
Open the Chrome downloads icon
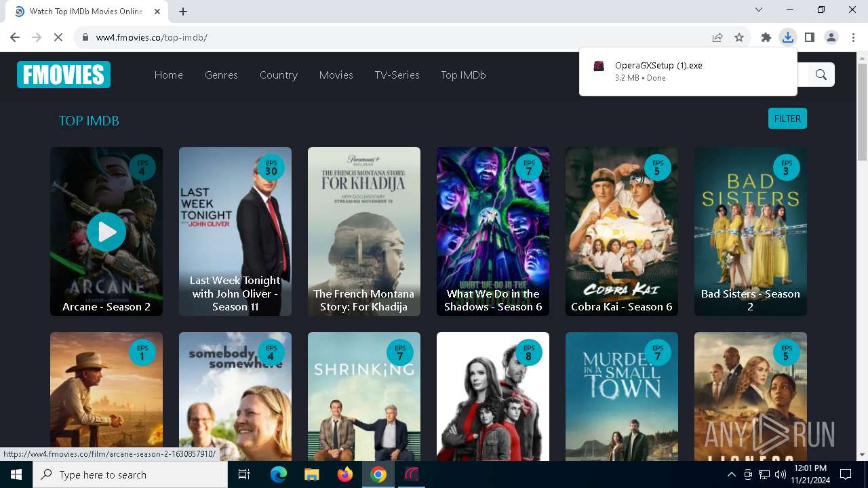point(788,37)
